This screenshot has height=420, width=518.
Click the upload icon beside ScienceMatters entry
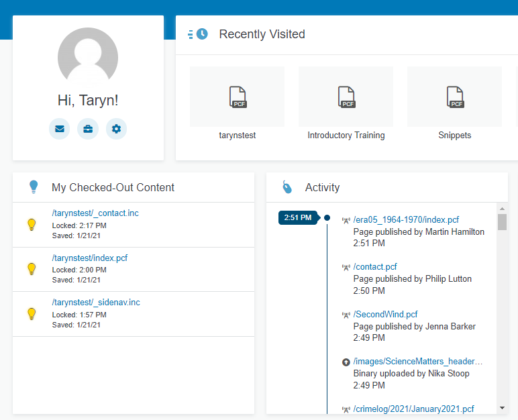click(x=346, y=362)
